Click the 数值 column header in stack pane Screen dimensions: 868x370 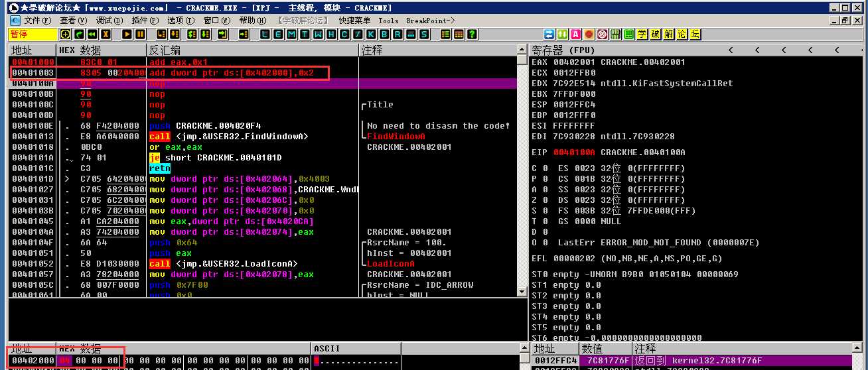point(605,348)
